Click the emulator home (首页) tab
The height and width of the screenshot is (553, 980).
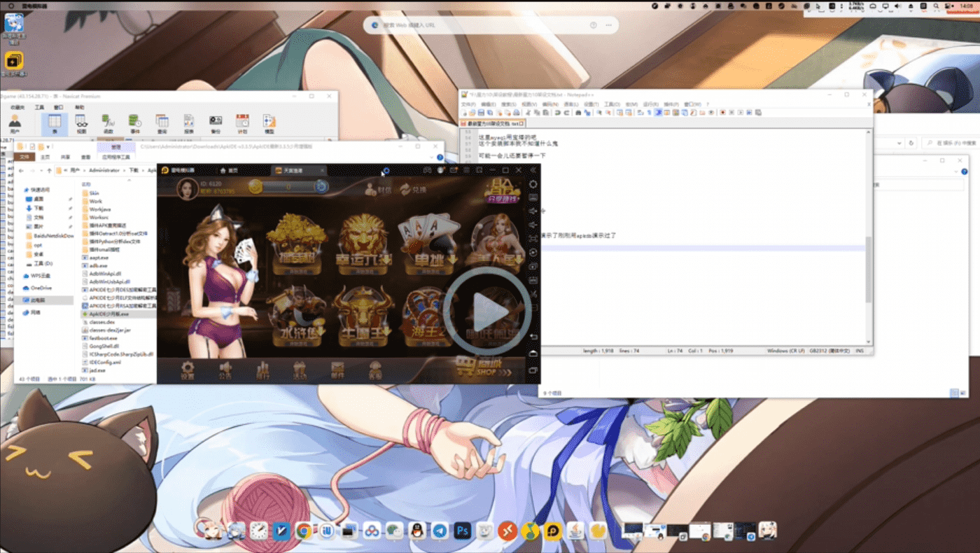point(229,170)
